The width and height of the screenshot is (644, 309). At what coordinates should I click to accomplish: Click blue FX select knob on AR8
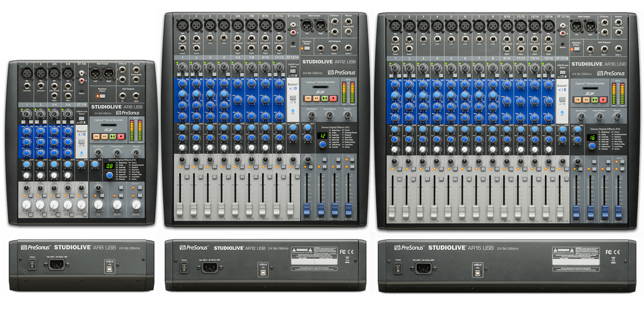click(x=109, y=175)
